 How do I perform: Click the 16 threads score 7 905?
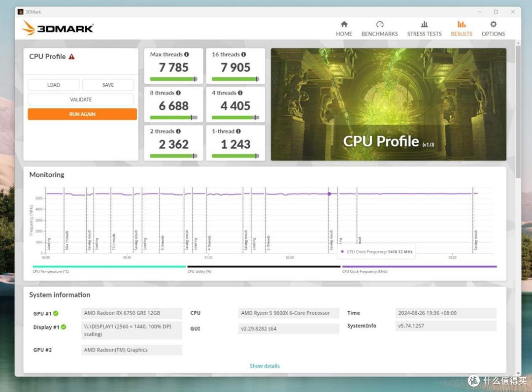[x=235, y=67]
